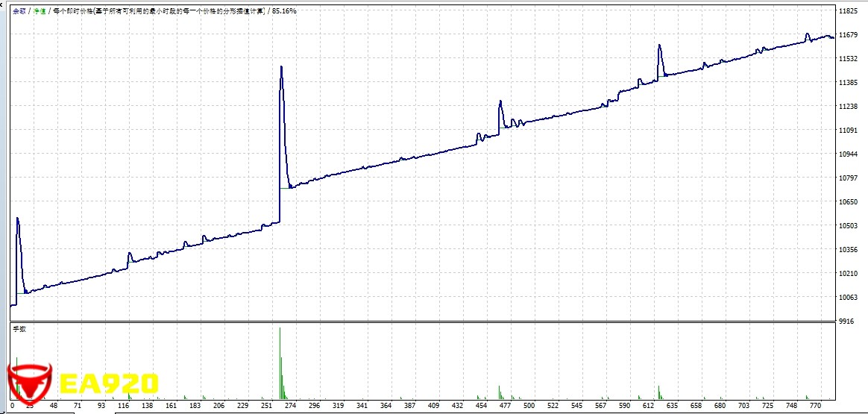868x414 pixels.
Task: Click the 770 tick on horizontal axis
Action: click(814, 407)
